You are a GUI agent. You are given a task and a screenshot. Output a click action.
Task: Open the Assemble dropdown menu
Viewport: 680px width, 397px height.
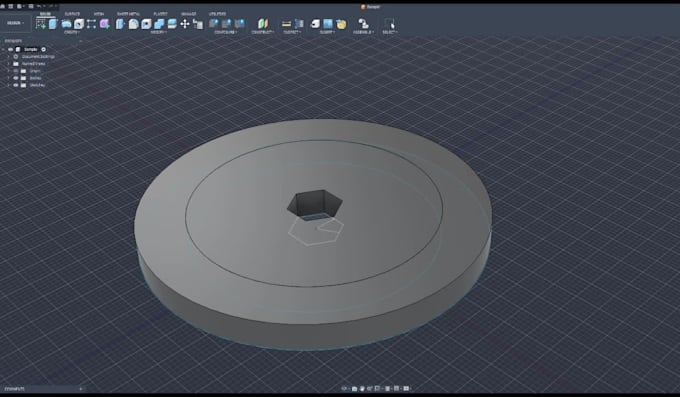[x=363, y=32]
